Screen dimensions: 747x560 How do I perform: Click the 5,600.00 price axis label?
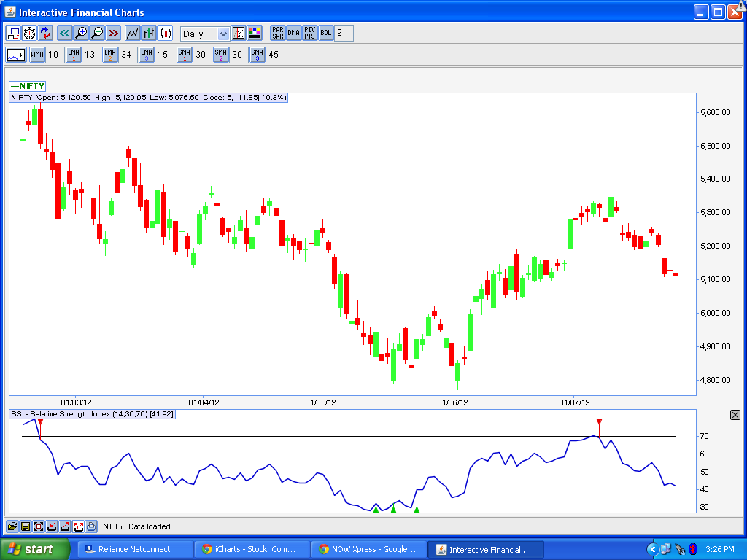tap(715, 112)
